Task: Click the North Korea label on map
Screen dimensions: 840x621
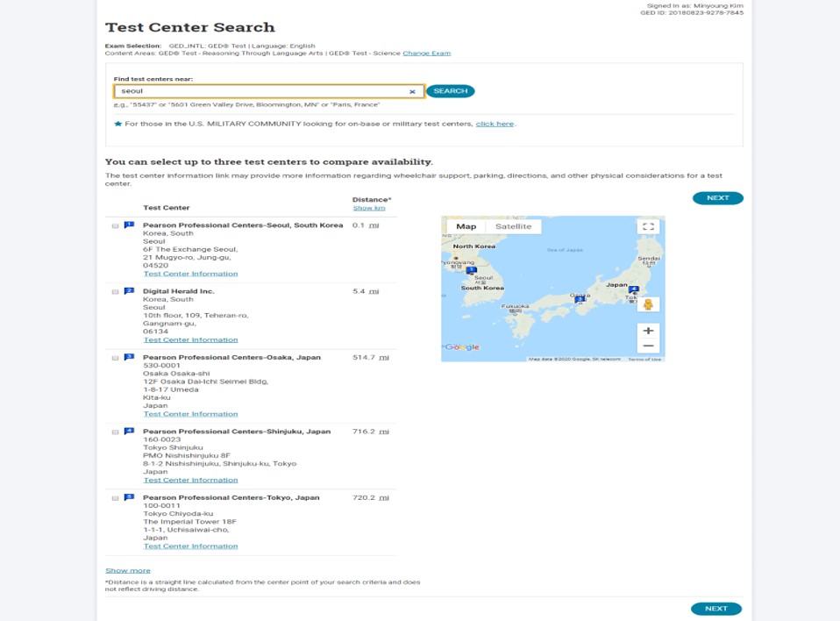Action: coord(474,246)
